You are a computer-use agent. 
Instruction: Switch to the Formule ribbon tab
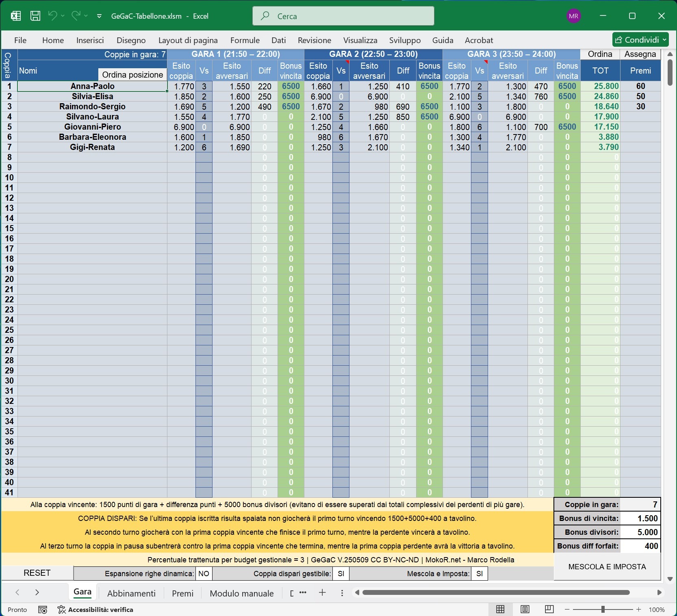[x=245, y=40]
